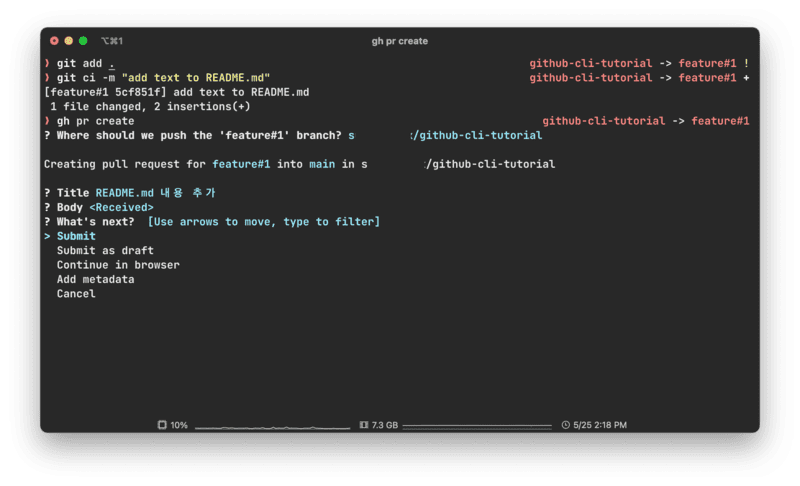
Task: Click the red close window button
Action: tap(54, 41)
